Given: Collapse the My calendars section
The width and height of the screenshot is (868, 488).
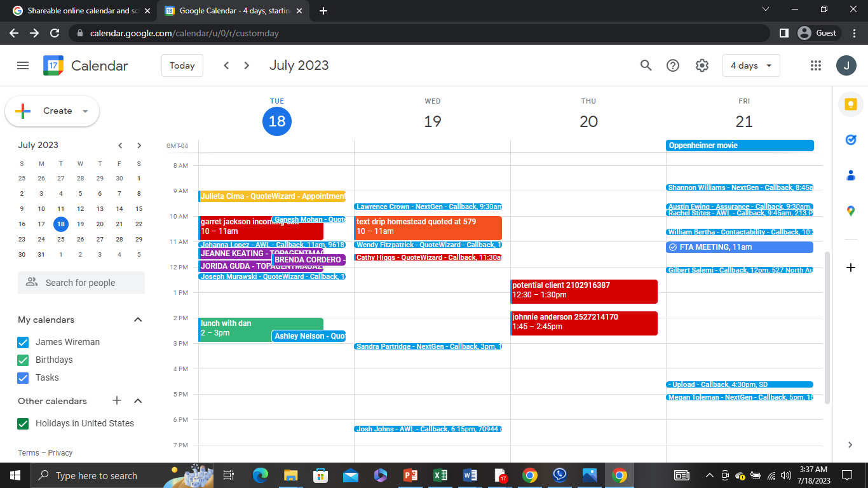Looking at the screenshot, I should [x=138, y=320].
